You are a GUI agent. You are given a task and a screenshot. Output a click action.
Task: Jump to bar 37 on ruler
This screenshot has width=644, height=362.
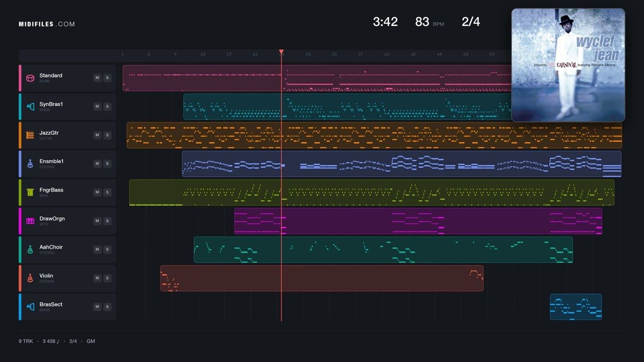pyautogui.click(x=360, y=54)
